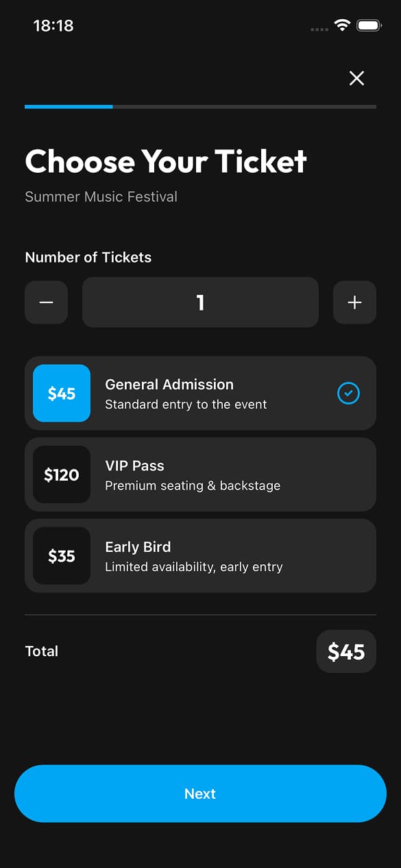Tap the ticket quantity field showing 1

(x=200, y=302)
